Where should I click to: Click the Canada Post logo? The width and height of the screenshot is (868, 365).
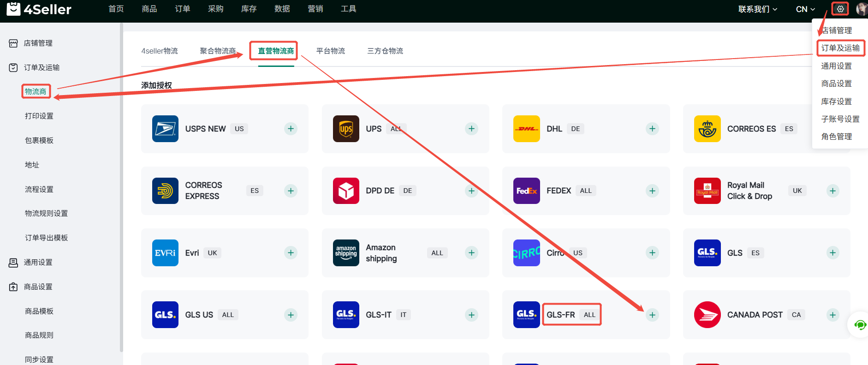click(707, 315)
